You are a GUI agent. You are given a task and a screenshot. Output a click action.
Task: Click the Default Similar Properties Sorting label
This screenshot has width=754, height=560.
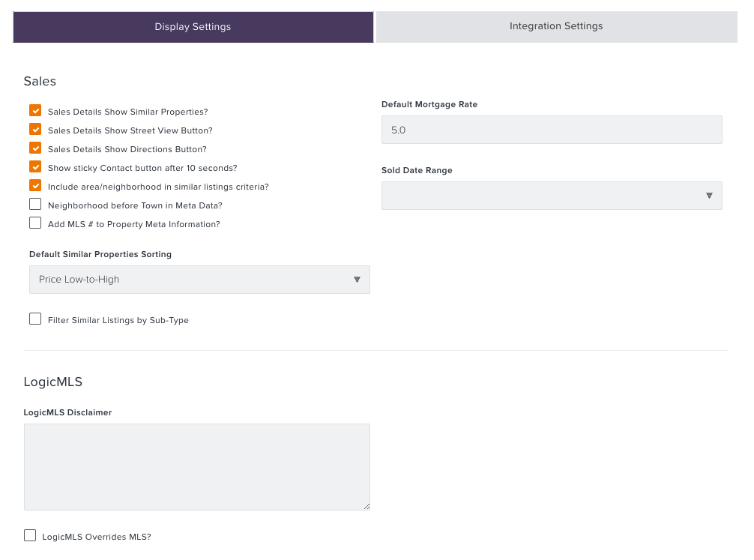coord(100,254)
